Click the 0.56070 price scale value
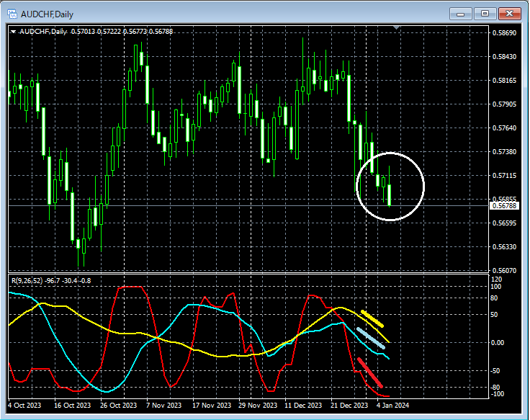Image resolution: width=530 pixels, height=420 pixels. pyautogui.click(x=504, y=271)
